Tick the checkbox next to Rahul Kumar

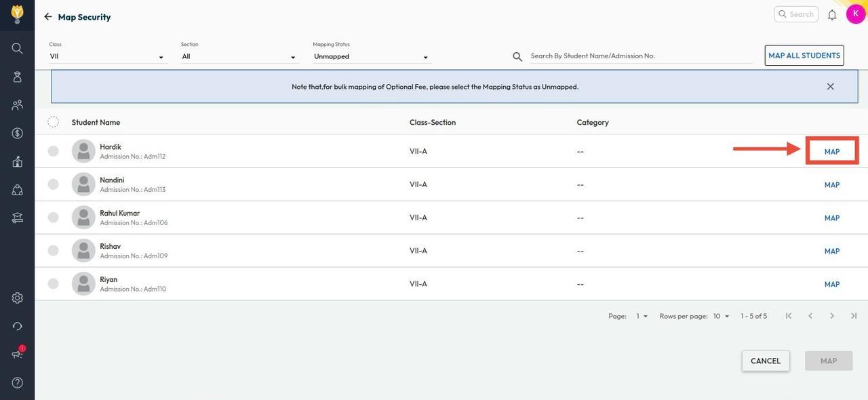pos(53,218)
